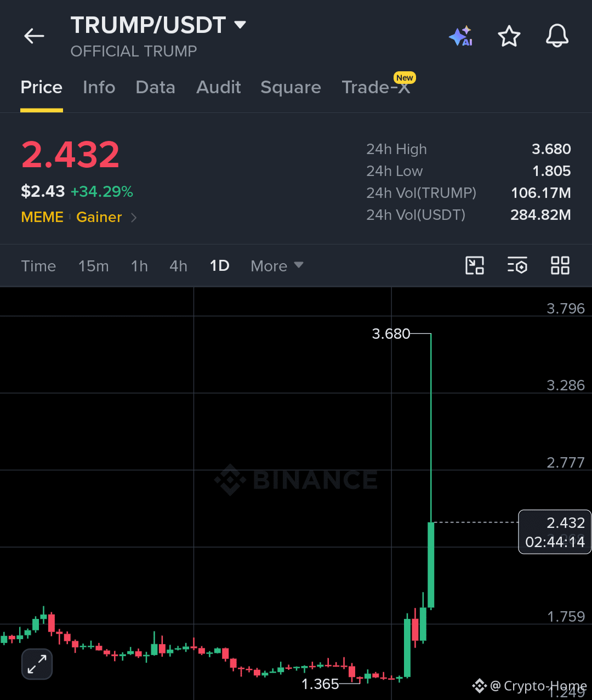Open the picture-in-picture chart icon
592x700 pixels.
click(x=475, y=266)
